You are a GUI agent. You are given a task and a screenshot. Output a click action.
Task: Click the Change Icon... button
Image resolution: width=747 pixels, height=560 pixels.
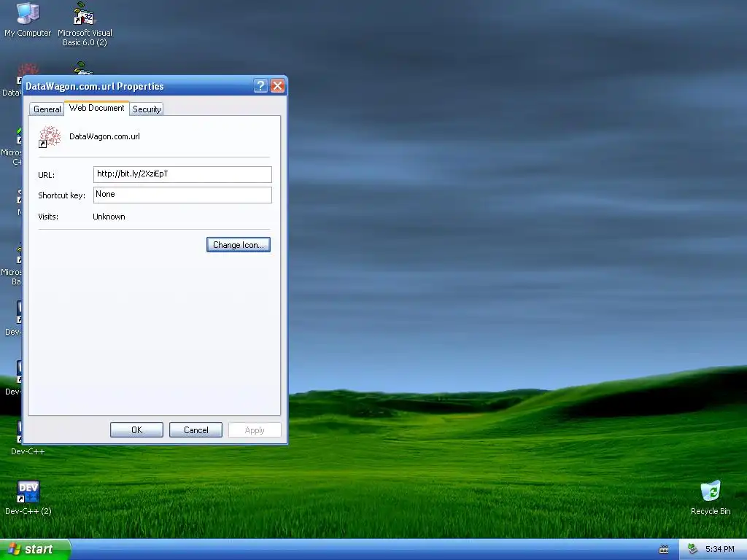click(239, 245)
